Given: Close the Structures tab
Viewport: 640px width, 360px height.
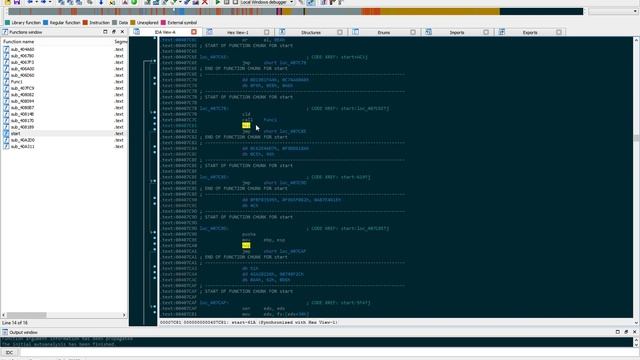Looking at the screenshot, I should [340, 32].
